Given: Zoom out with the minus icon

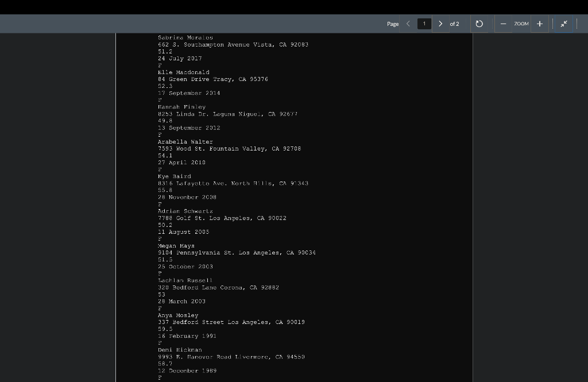Looking at the screenshot, I should (x=503, y=24).
